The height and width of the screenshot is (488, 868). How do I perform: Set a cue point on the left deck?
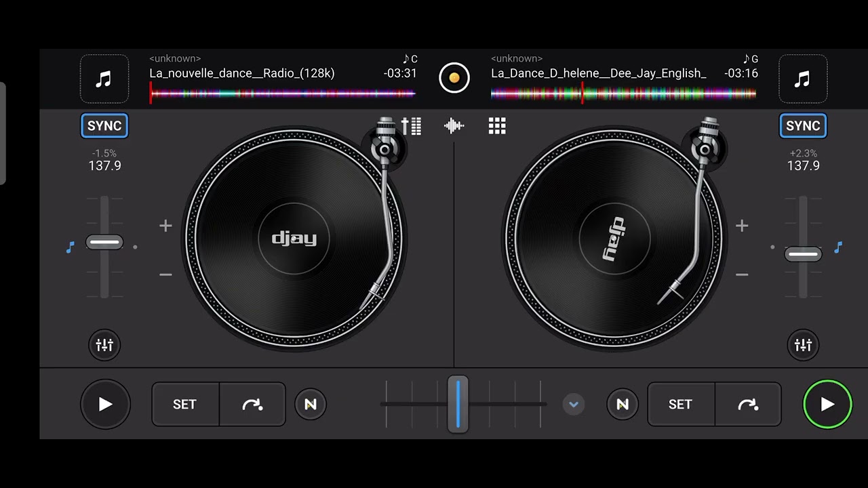[x=185, y=405]
